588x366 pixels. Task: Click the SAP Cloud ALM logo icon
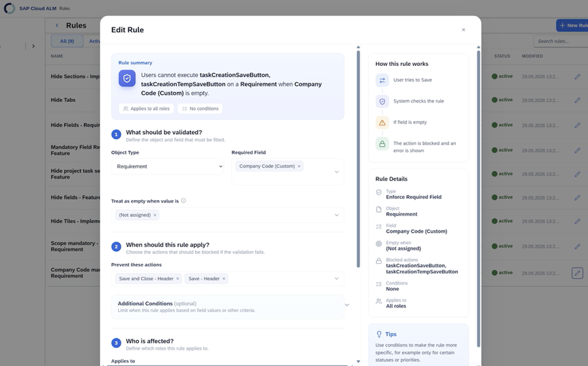(9, 8)
